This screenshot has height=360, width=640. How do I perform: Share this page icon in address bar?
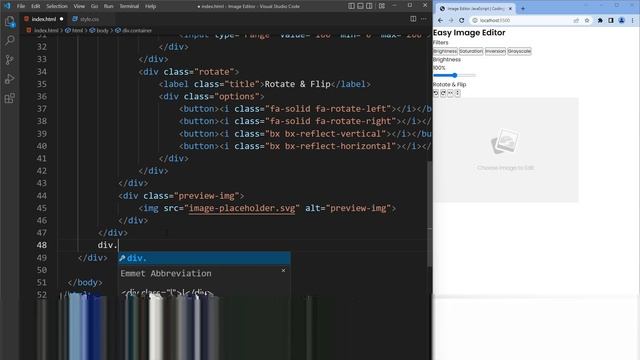576,20
